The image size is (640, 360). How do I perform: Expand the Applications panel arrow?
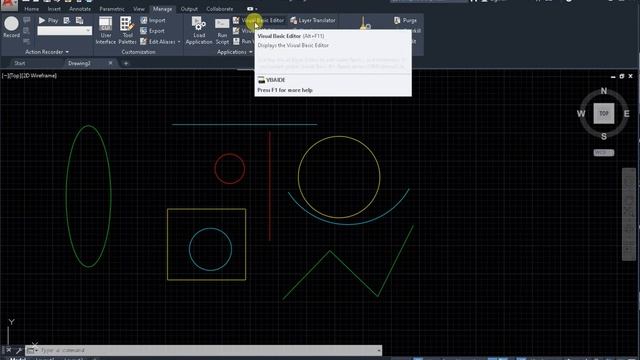(251, 52)
